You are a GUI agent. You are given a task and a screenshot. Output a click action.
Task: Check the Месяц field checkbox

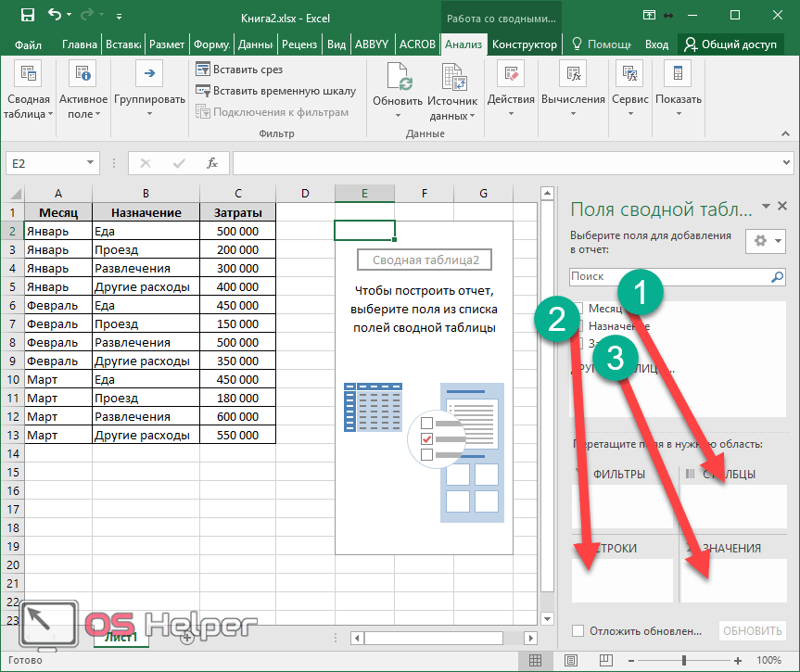coord(578,309)
